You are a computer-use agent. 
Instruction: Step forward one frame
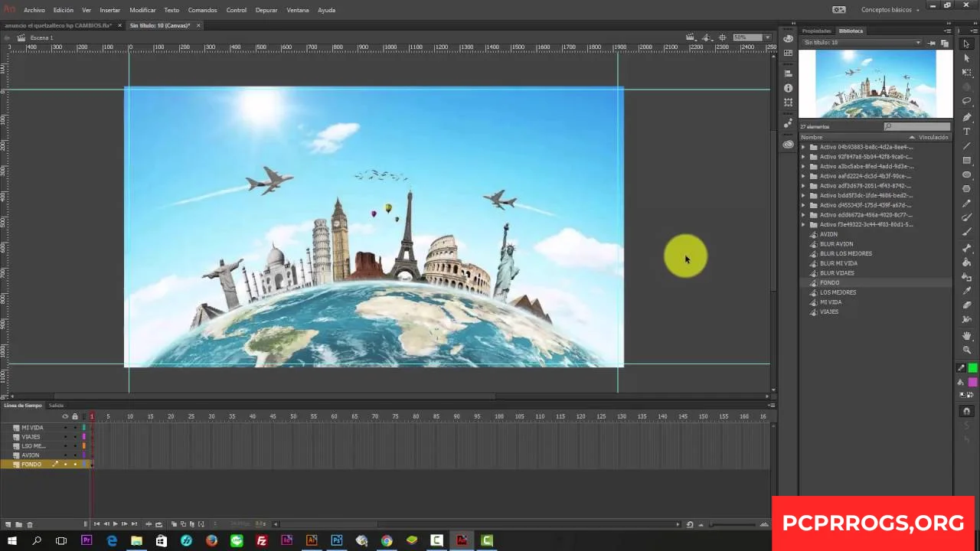click(124, 524)
